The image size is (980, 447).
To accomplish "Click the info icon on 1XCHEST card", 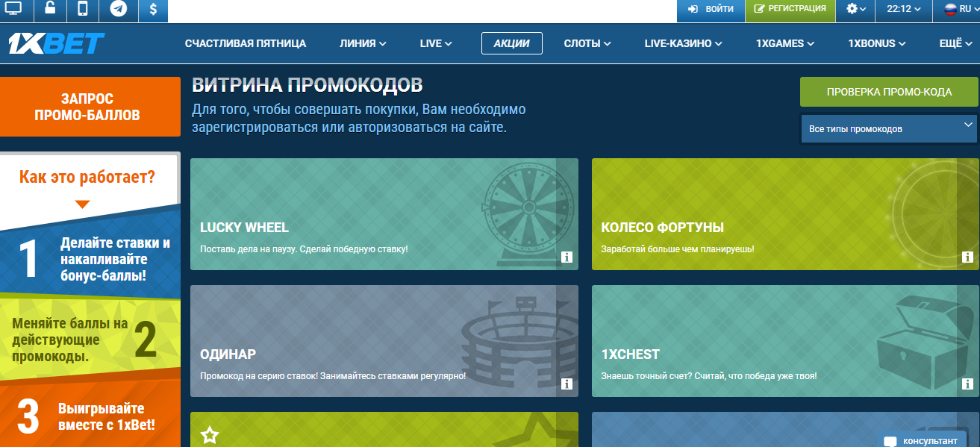I will coord(967,384).
